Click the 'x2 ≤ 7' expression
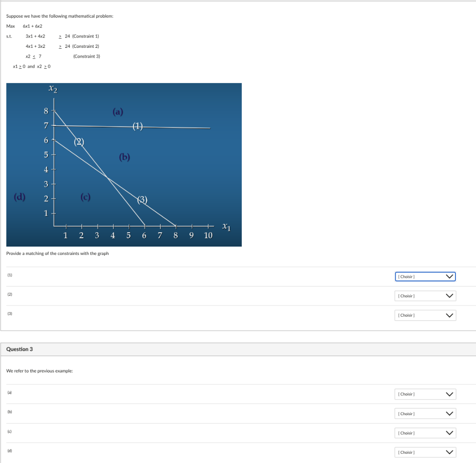 click(x=33, y=56)
